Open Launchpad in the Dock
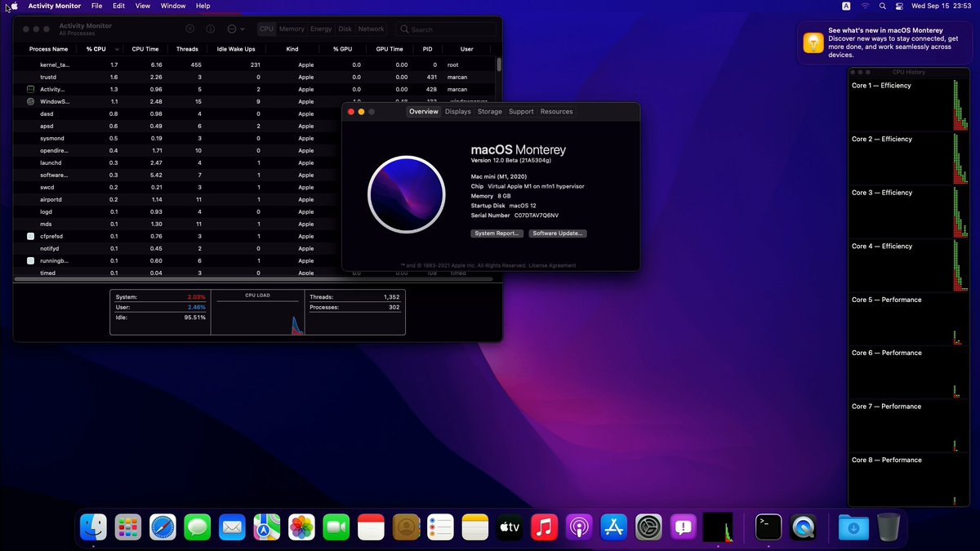This screenshot has width=980, height=551. (127, 527)
